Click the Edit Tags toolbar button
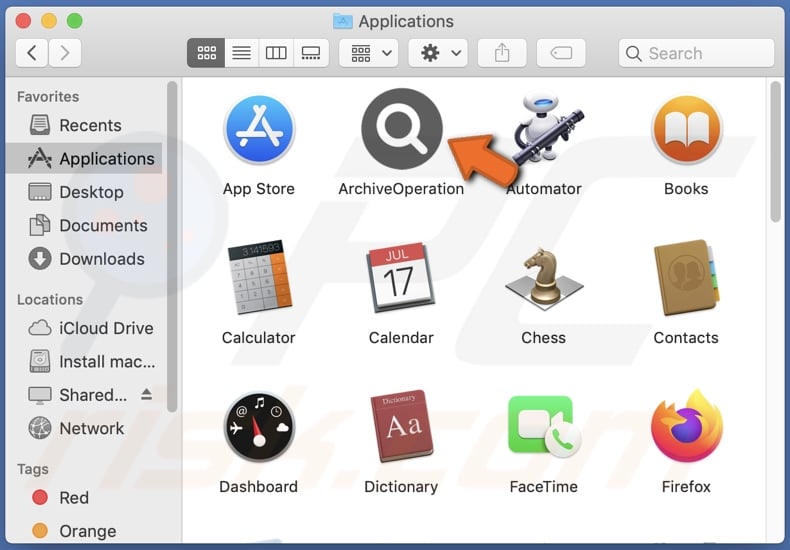The width and height of the screenshot is (790, 550). click(561, 53)
